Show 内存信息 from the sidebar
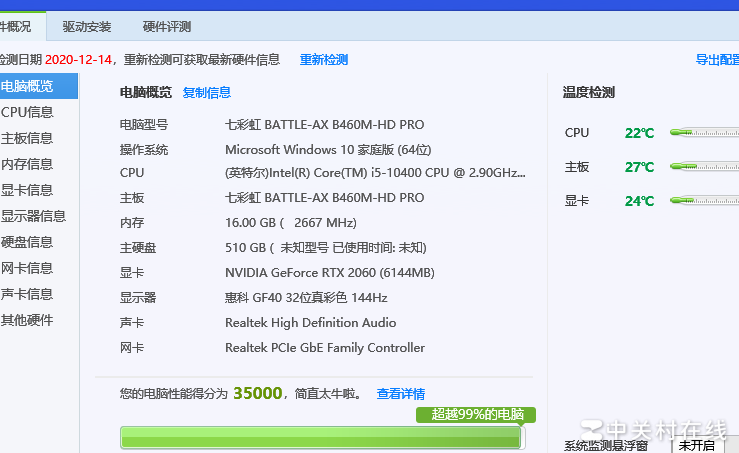The width and height of the screenshot is (739, 453). pyautogui.click(x=28, y=165)
